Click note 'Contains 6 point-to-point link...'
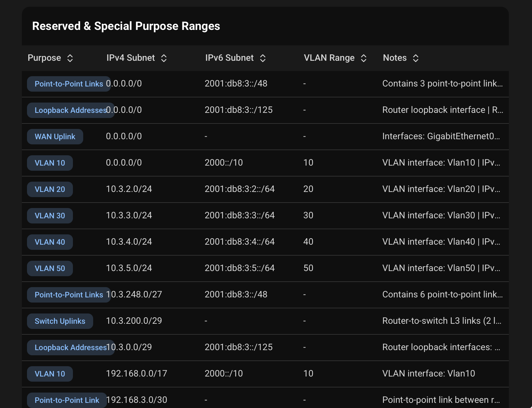This screenshot has height=408, width=532. pyautogui.click(x=442, y=295)
